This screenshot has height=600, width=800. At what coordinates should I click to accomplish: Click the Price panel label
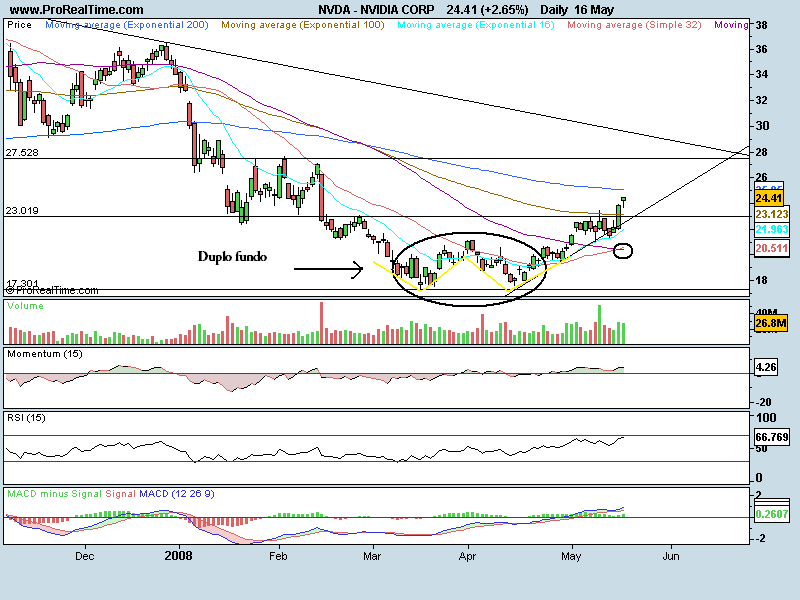coord(19,24)
